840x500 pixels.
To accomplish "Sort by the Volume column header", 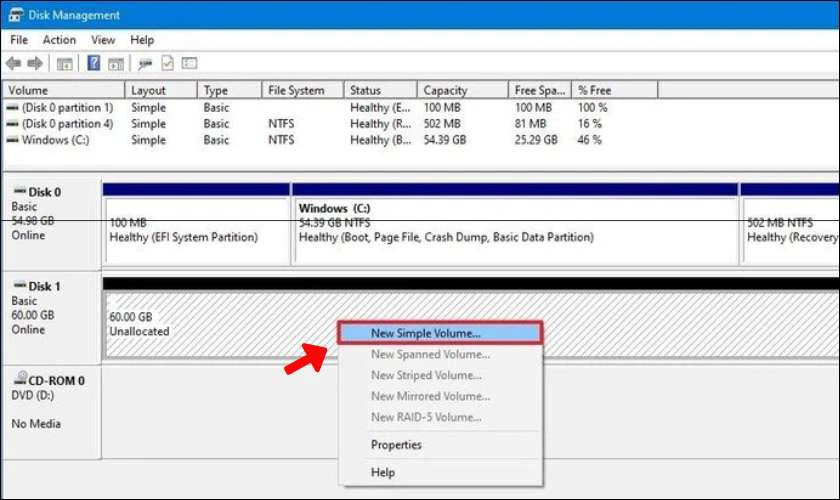I will [x=63, y=90].
